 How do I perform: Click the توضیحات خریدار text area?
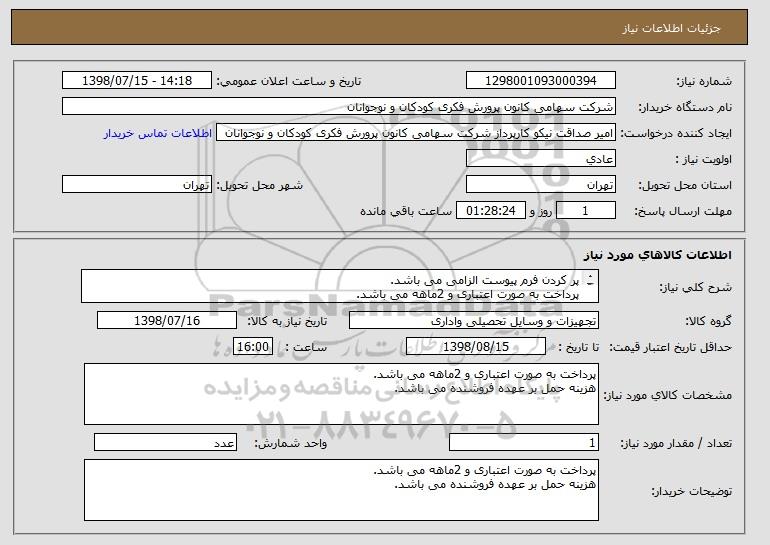click(x=341, y=490)
